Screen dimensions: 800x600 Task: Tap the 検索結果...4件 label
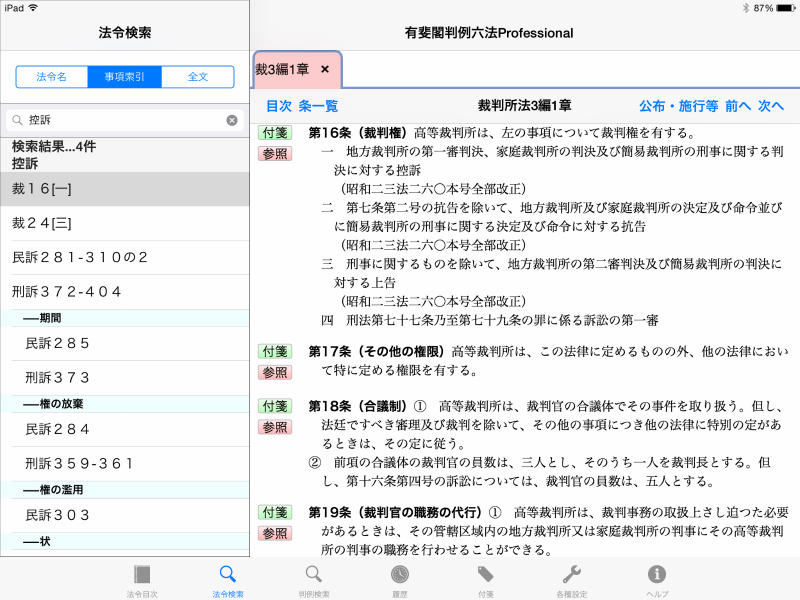click(x=54, y=146)
